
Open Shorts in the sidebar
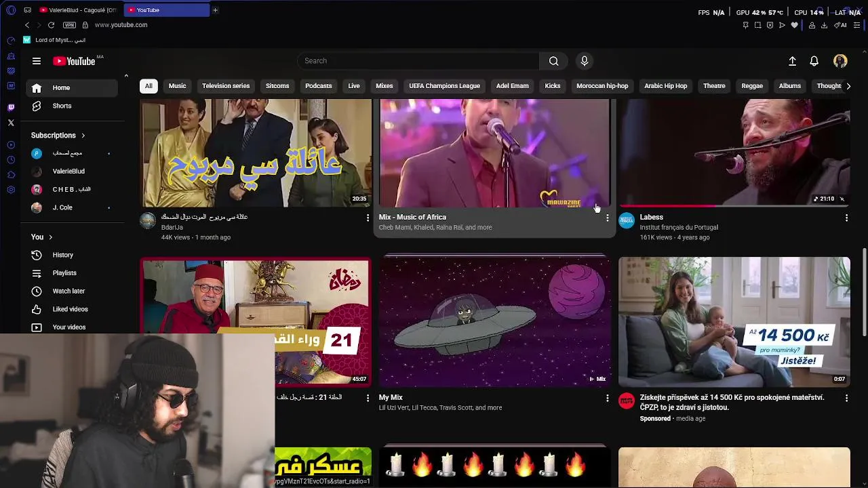72,106
